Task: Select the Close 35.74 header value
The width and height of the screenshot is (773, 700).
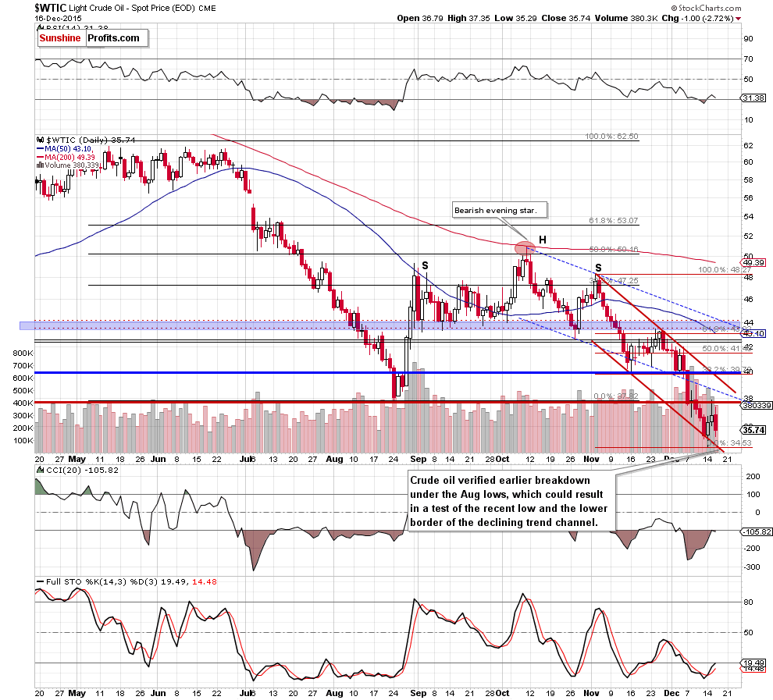Action: (565, 18)
